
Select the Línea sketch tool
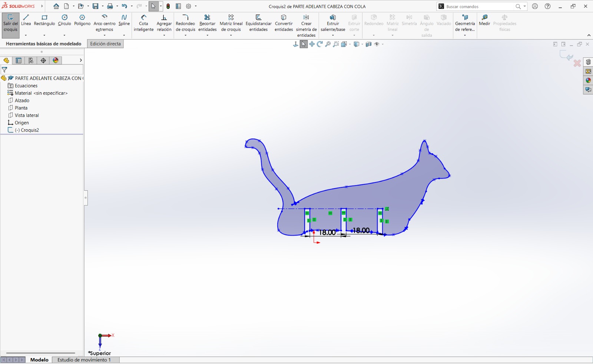[26, 20]
